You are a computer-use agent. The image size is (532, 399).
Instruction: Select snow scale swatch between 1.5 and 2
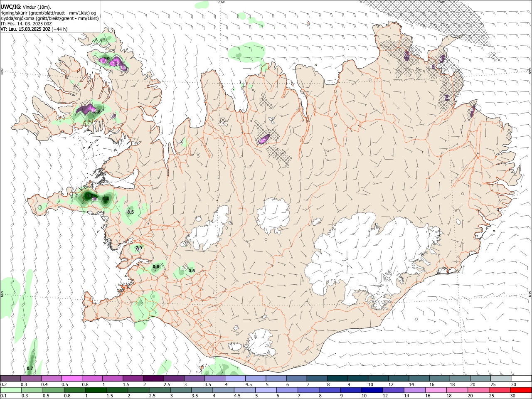pyautogui.click(x=133, y=379)
